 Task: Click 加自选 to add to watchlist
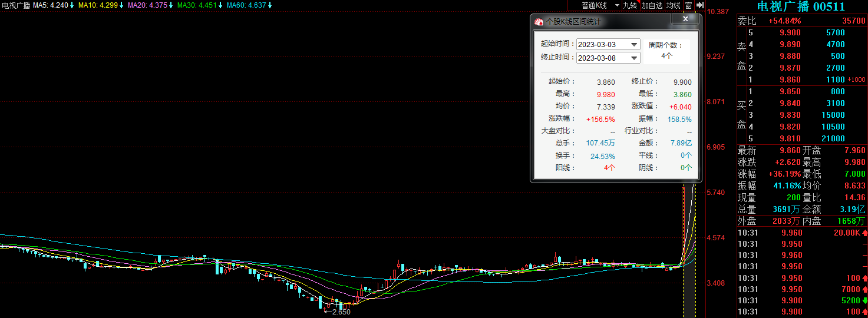652,5
